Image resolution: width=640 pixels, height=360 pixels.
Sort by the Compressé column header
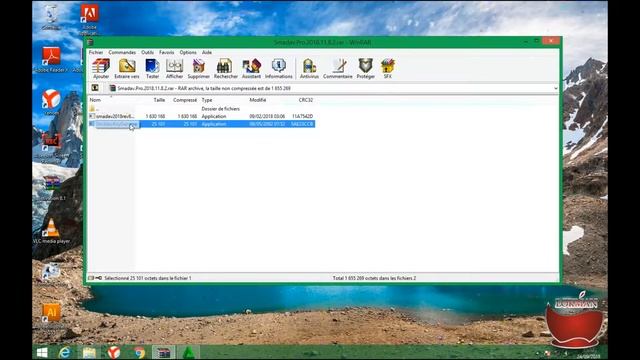tap(184, 100)
